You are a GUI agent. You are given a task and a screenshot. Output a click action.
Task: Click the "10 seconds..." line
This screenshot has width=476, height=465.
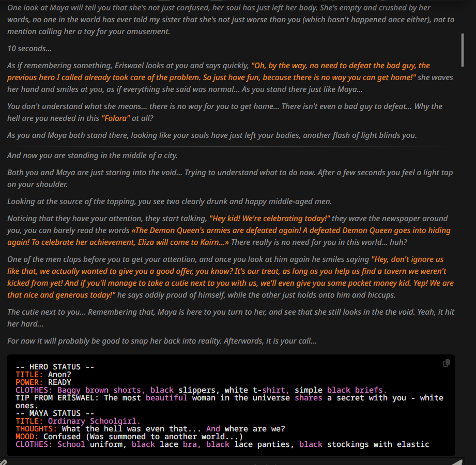(29, 49)
